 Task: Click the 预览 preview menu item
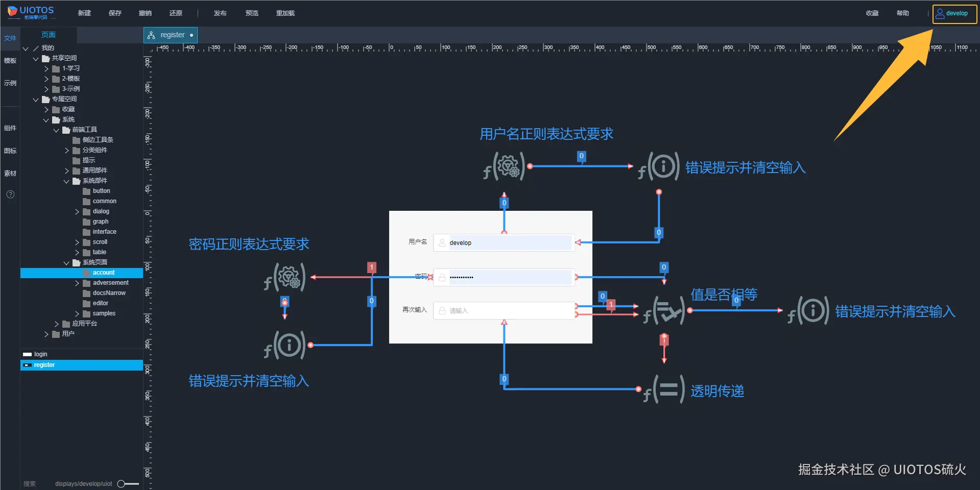tap(251, 13)
